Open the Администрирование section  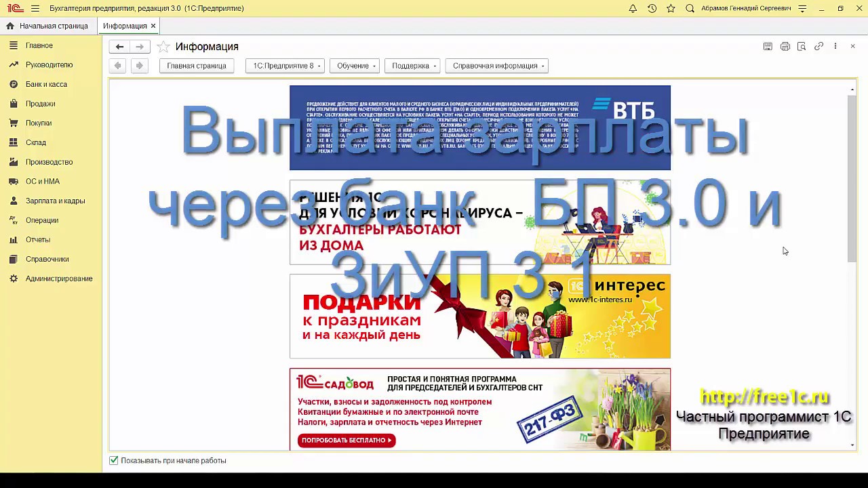[x=59, y=279]
